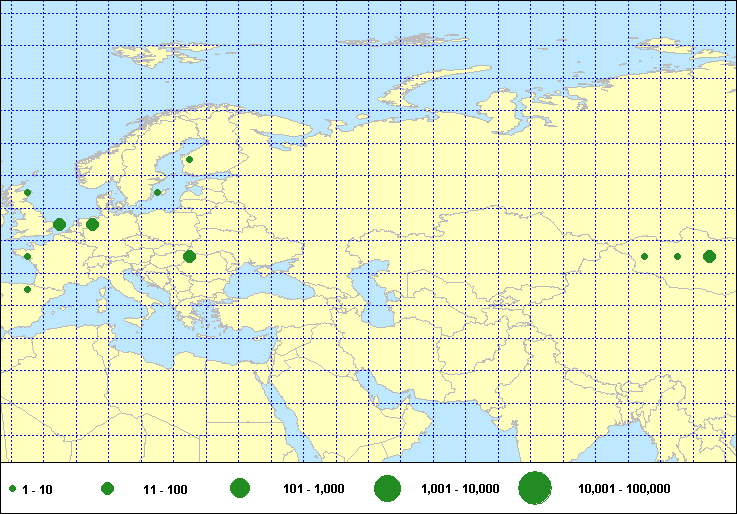737x514 pixels.
Task: Select the 1,001 - 10,000 legend circle
Action: pos(387,488)
